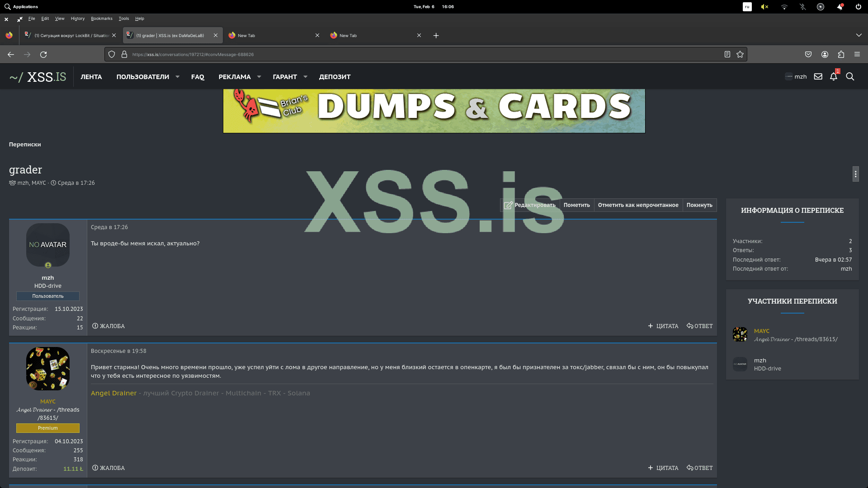868x488 pixels.
Task: Toggle reader view in the address bar
Action: click(x=727, y=54)
